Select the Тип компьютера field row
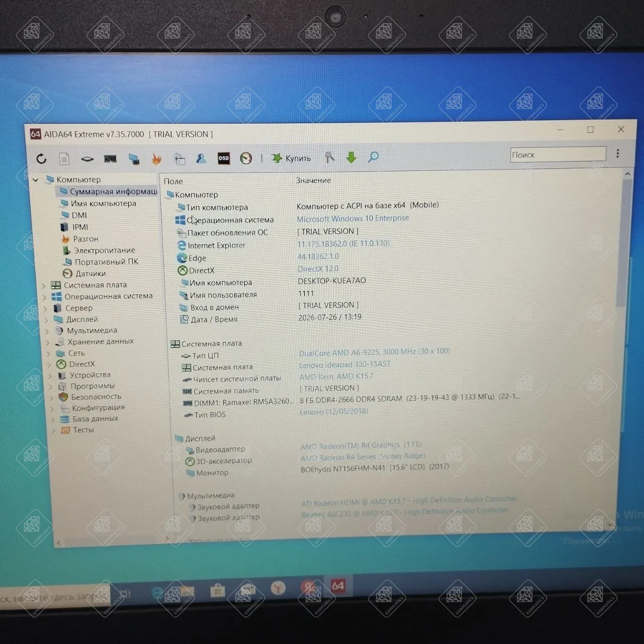The width and height of the screenshot is (644, 644). pyautogui.click(x=212, y=207)
